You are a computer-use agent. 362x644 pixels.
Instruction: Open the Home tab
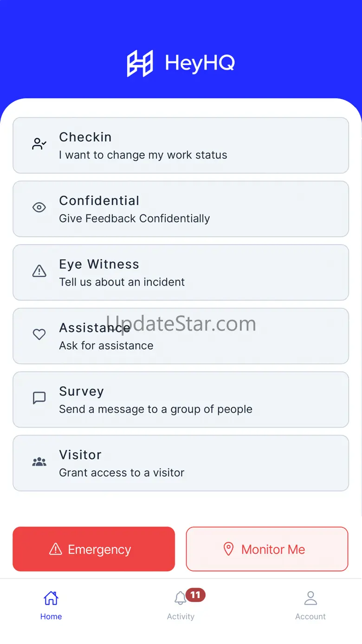[x=51, y=605]
